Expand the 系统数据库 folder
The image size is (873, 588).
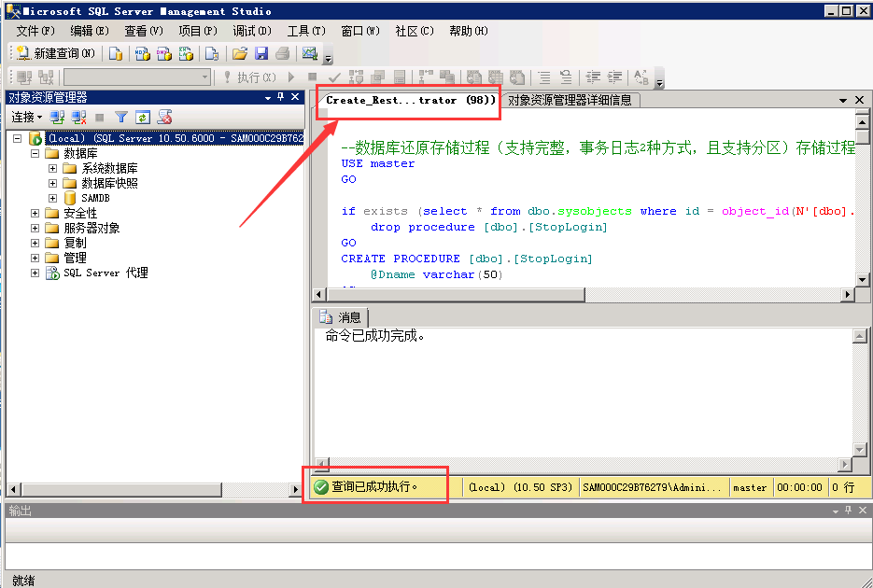point(53,168)
